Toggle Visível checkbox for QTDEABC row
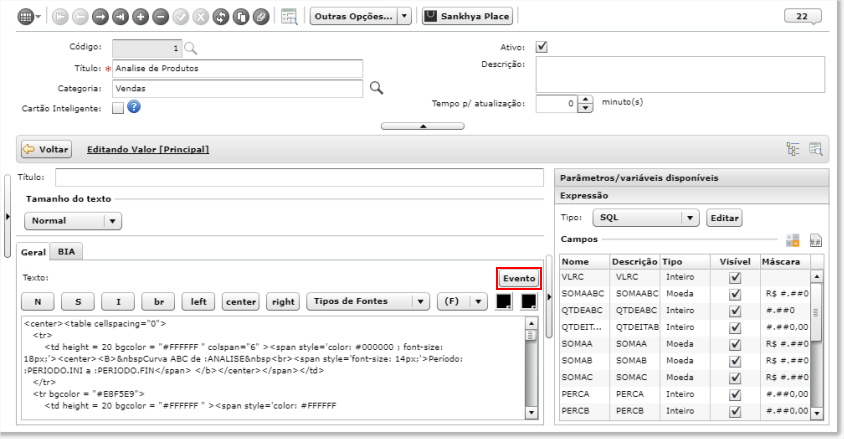 tap(735, 311)
